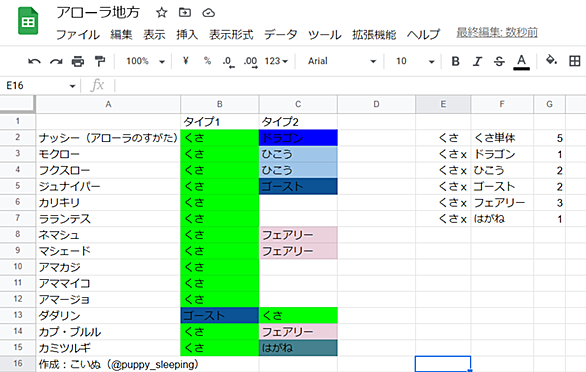Open the 挿入 menu
This screenshot has height=372, width=586.
pyautogui.click(x=187, y=35)
